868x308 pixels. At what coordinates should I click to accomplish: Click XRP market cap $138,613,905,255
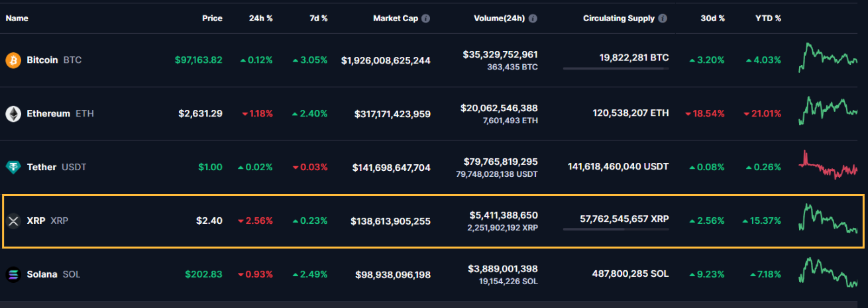[x=391, y=221]
